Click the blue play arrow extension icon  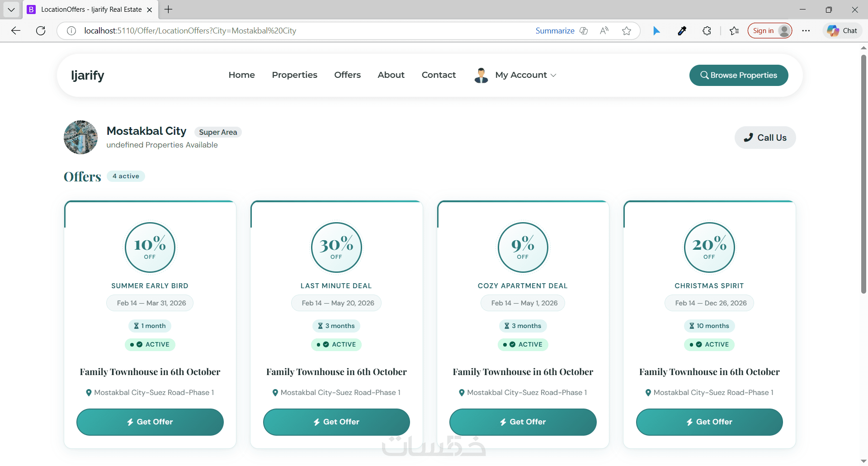click(656, 31)
